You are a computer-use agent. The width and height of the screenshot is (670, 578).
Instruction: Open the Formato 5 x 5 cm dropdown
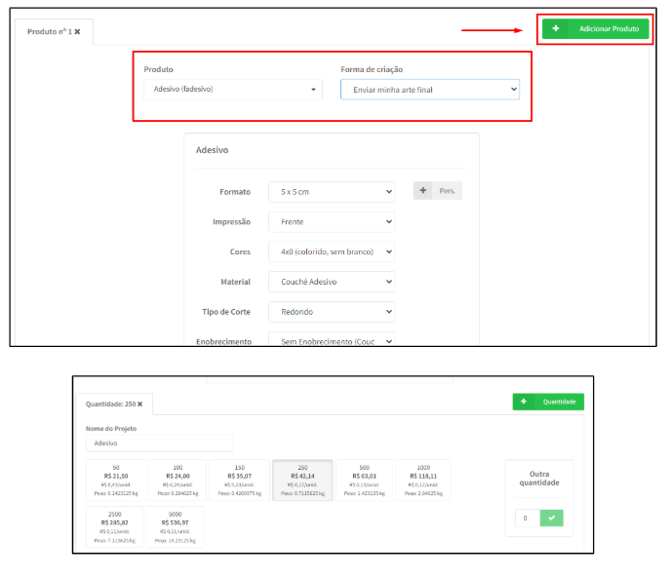[331, 191]
